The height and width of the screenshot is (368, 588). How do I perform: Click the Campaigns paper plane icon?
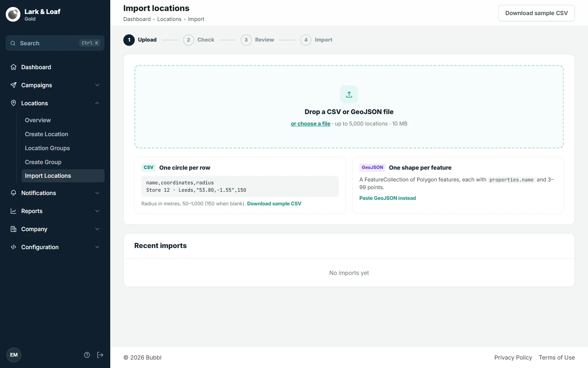click(14, 85)
